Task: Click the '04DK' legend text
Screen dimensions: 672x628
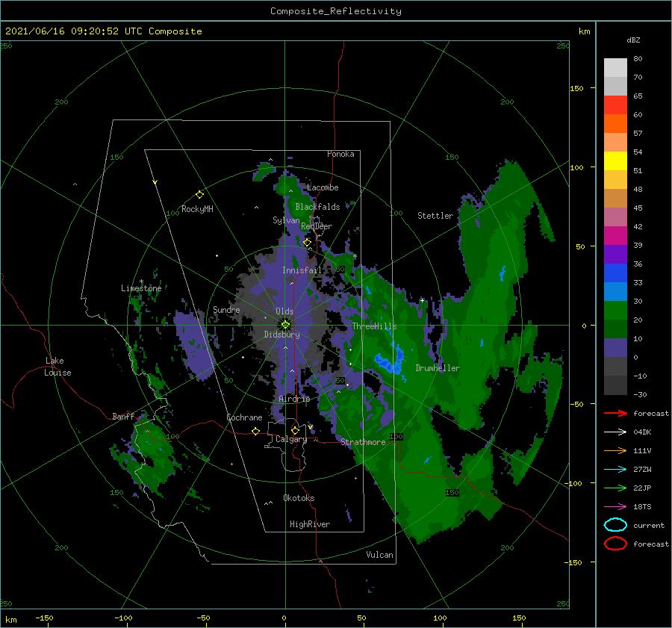Action: tap(642, 432)
